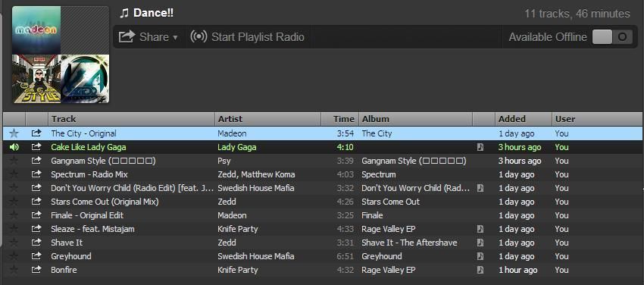Star the track Don't You Worry Child
This screenshot has height=285, width=644.
14,188
